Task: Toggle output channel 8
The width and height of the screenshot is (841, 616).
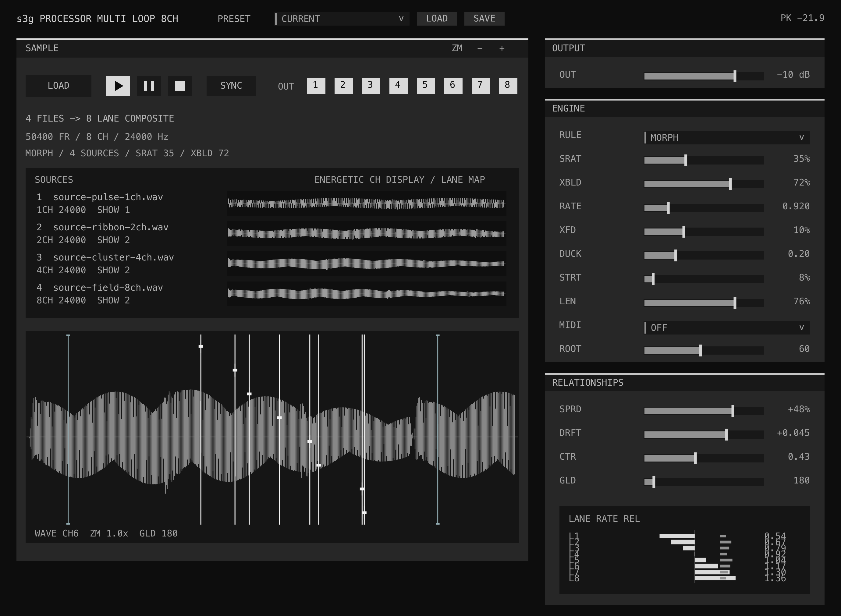Action: click(508, 86)
